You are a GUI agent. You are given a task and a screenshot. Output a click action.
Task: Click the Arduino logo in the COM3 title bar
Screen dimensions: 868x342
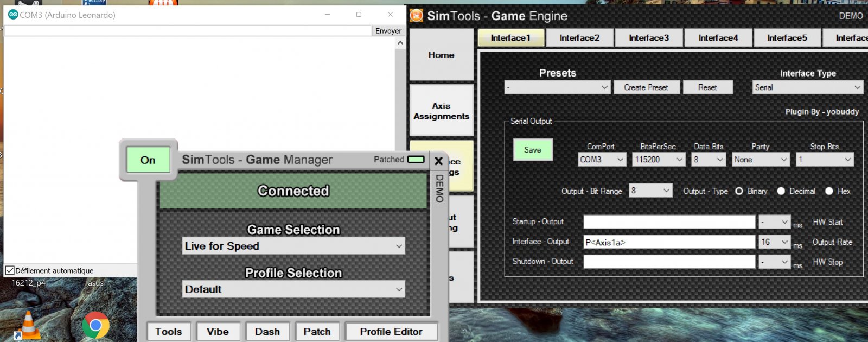tap(13, 15)
